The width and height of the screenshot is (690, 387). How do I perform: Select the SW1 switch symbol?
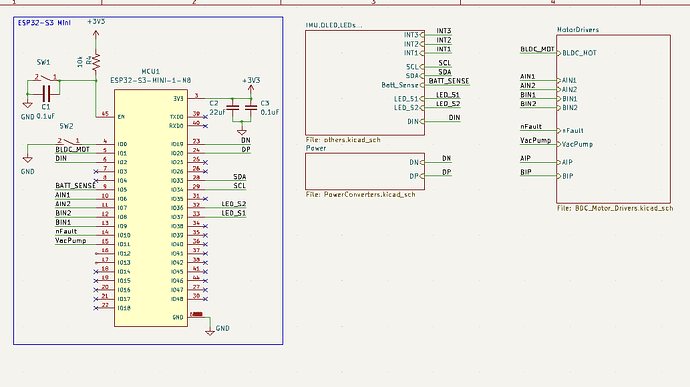(46, 78)
